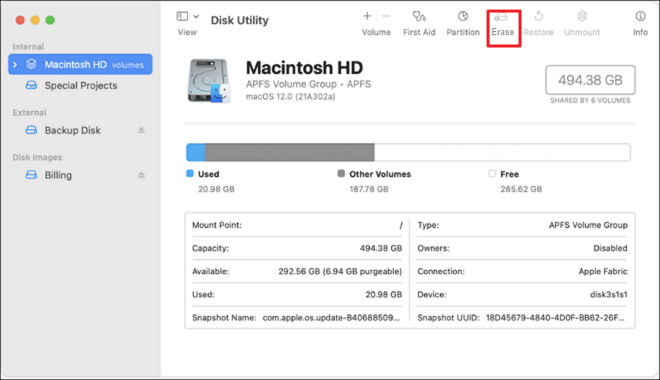The image size is (660, 380).
Task: Run First Aid on the disk
Action: tap(419, 24)
